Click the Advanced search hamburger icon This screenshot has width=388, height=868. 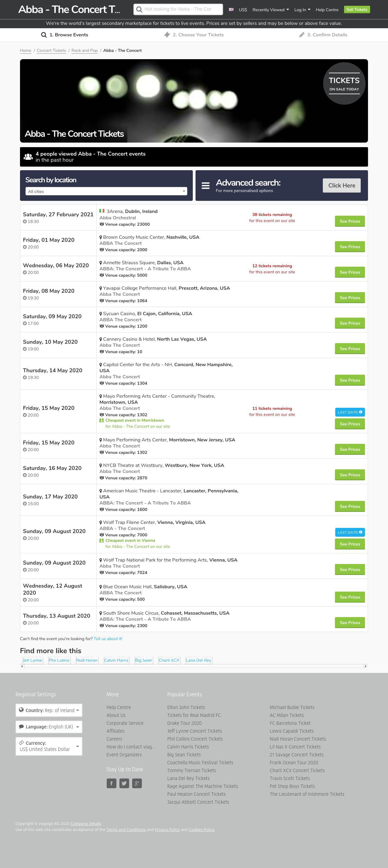[206, 186]
